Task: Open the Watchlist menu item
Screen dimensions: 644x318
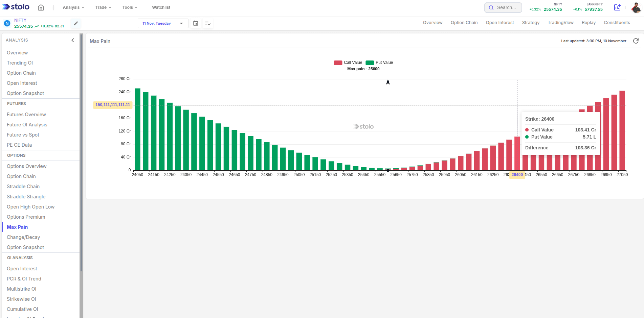Action: click(161, 7)
